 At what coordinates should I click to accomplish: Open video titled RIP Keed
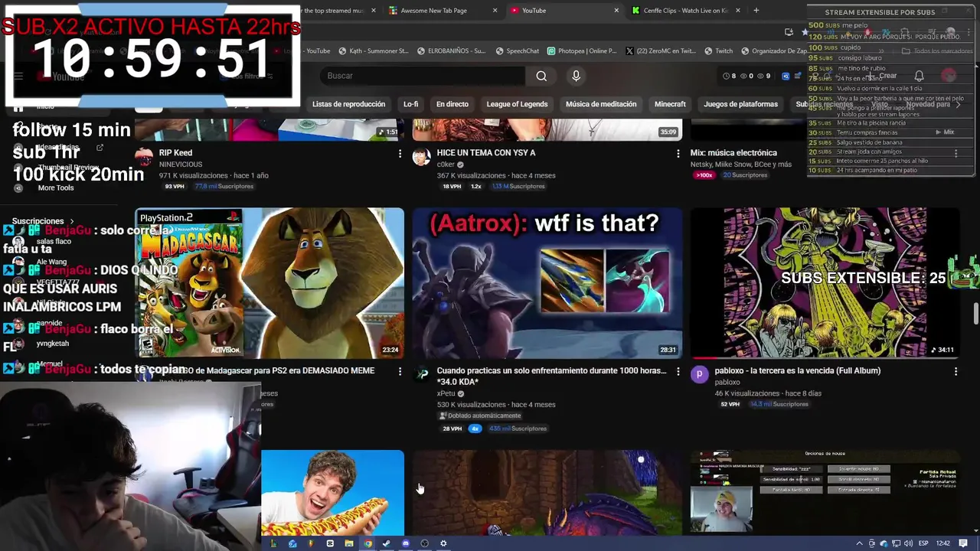click(175, 153)
